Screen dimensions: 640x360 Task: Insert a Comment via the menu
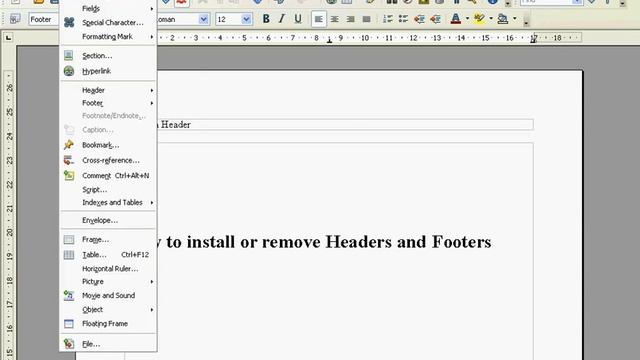(x=108, y=176)
